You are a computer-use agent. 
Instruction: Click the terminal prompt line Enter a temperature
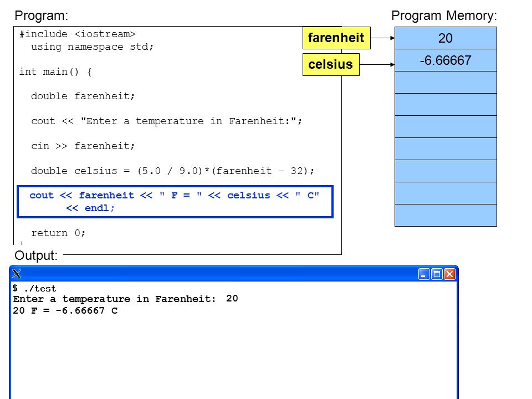tap(125, 299)
